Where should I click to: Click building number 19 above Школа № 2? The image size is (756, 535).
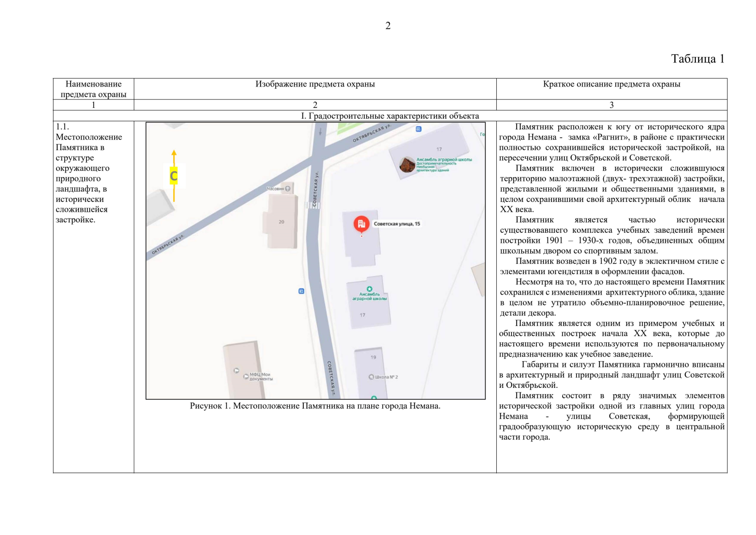373,357
